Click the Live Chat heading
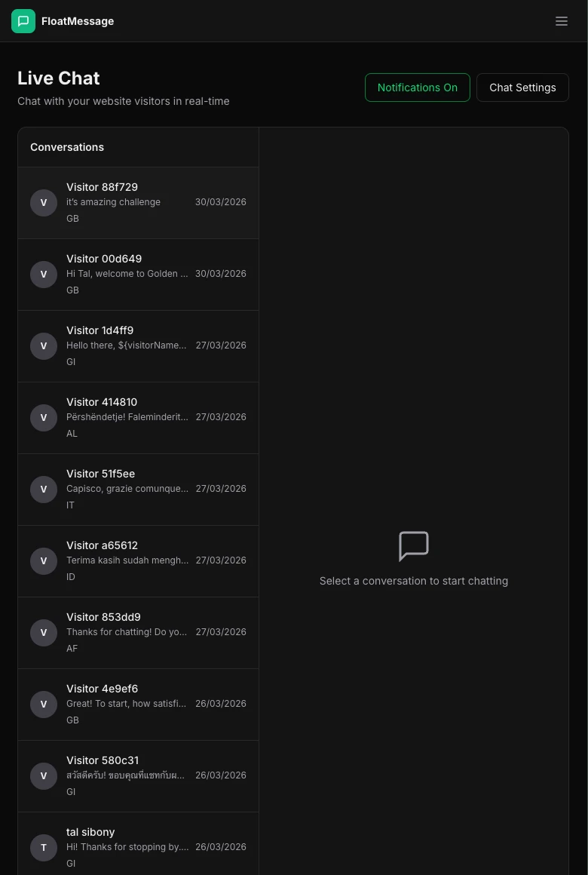 point(58,78)
